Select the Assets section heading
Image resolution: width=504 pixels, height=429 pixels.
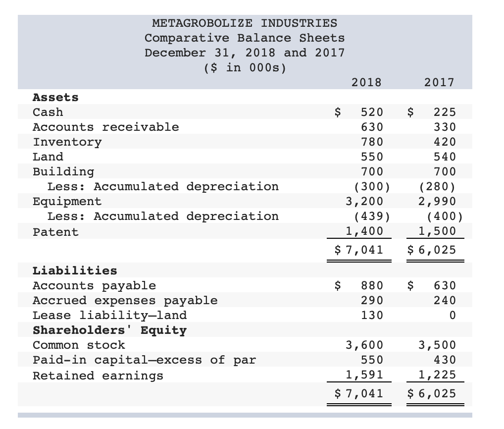click(55, 97)
